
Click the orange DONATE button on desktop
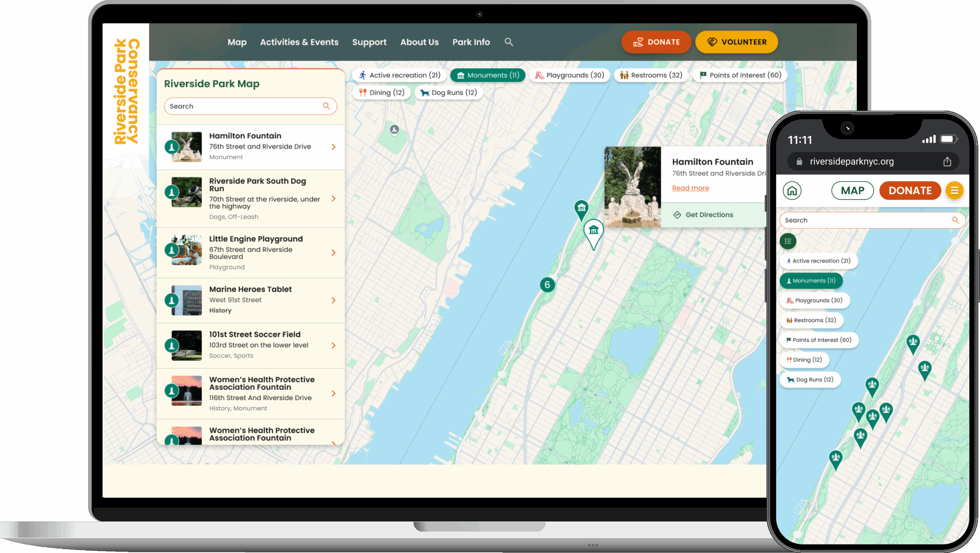656,42
